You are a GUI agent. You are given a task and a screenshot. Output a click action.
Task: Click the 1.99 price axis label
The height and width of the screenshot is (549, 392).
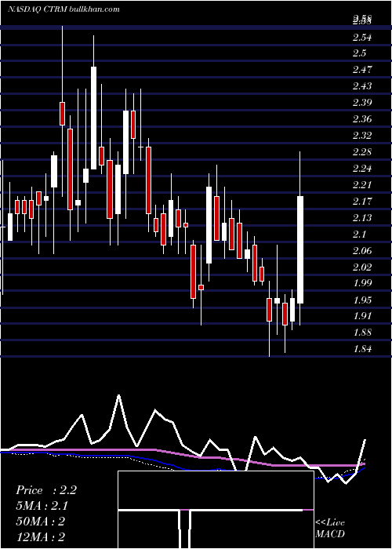(x=362, y=283)
